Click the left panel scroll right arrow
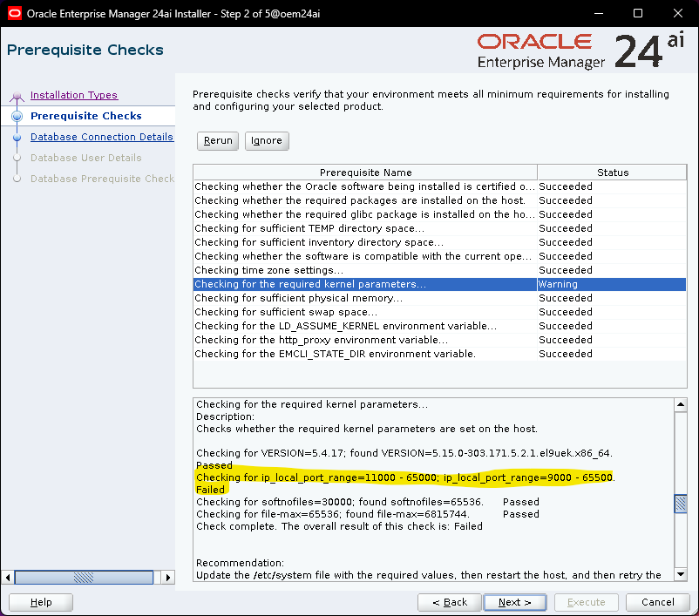The image size is (699, 616). (x=168, y=578)
